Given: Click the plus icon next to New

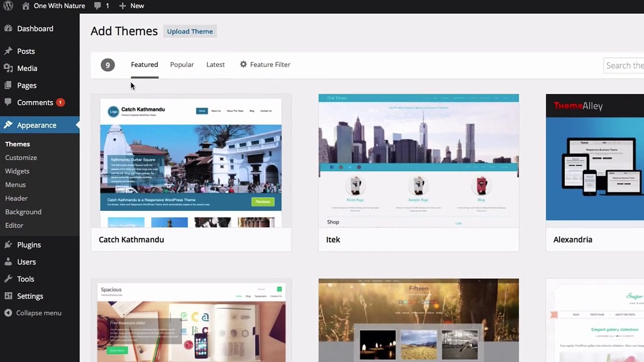Looking at the screenshot, I should pos(122,6).
